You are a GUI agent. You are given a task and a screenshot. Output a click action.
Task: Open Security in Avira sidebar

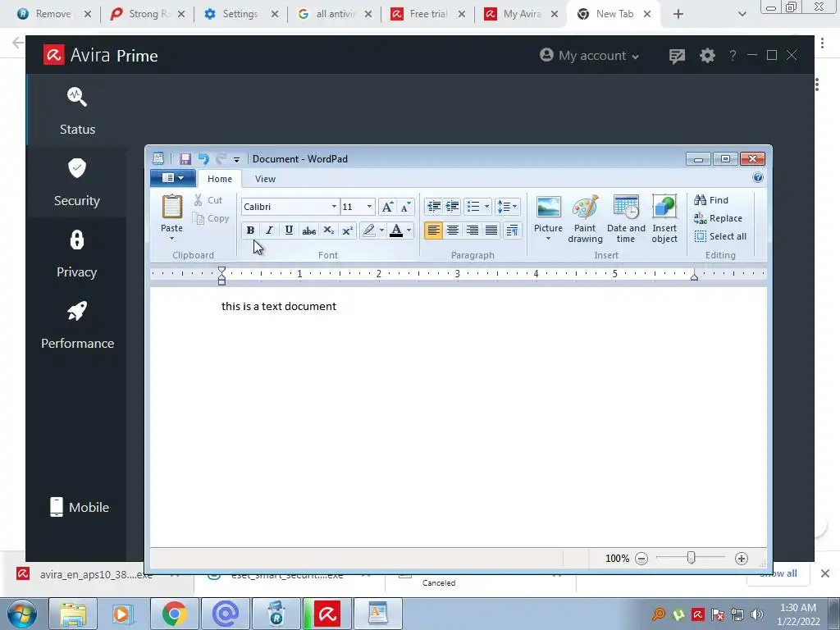click(77, 183)
